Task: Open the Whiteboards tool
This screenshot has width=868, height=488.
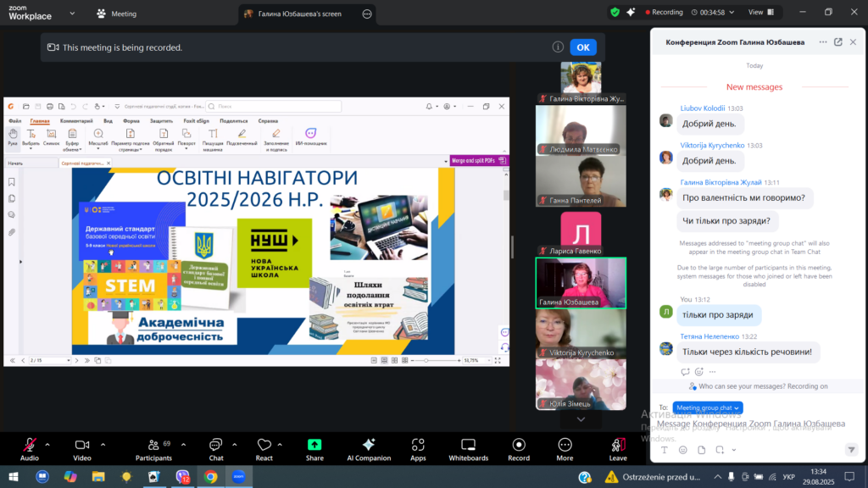Action: (468, 449)
